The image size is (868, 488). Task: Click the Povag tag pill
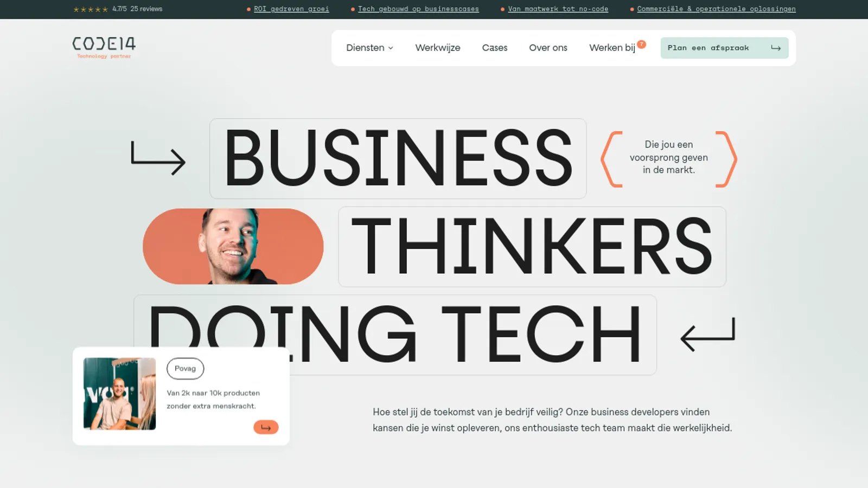tap(185, 369)
